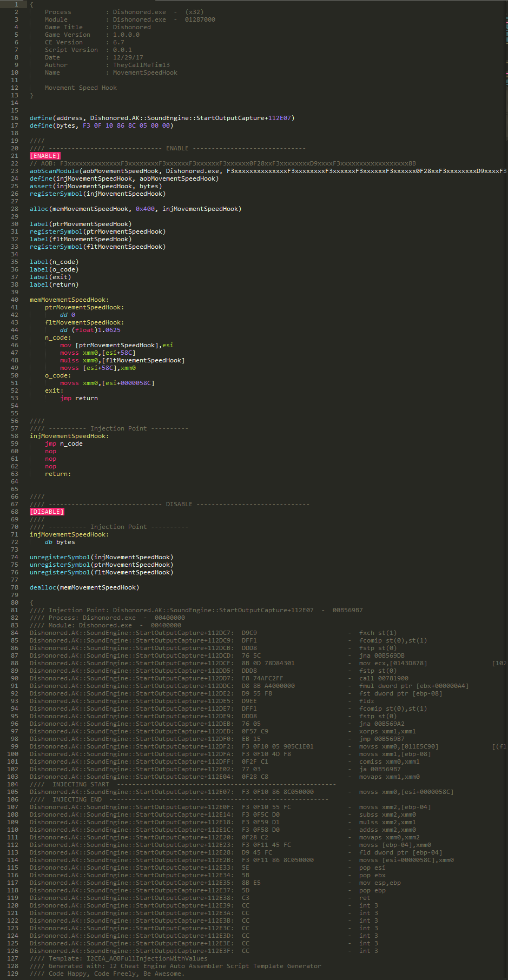This screenshot has width=508, height=980.
Task: Click the 'movss xmm0,[esi+0000058C]' line under o_code
Action: point(107,383)
